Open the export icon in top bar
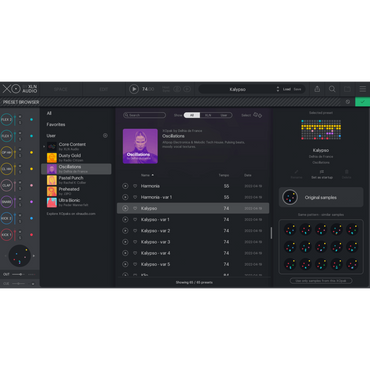Image resolution: width=370 pixels, height=370 pixels. point(317,89)
